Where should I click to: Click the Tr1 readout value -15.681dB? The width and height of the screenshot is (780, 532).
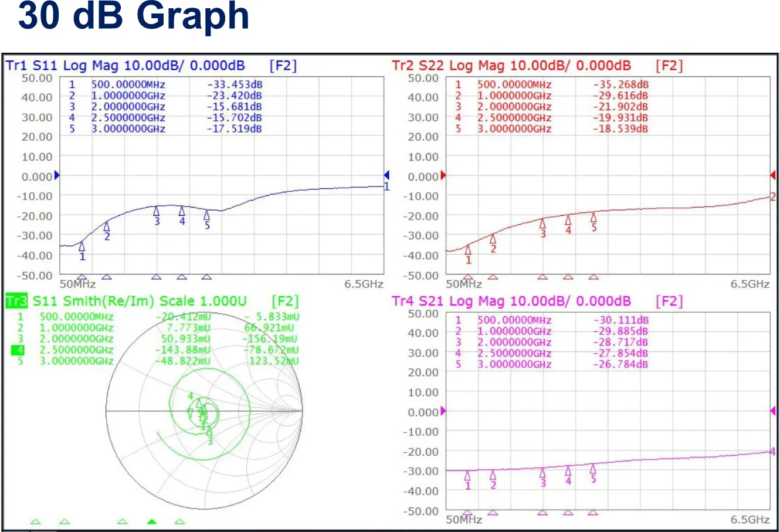[234, 107]
